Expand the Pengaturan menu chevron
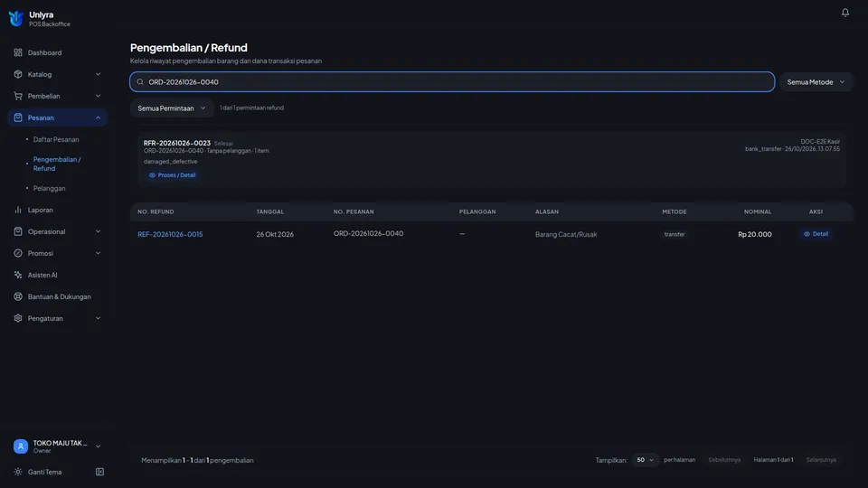 coord(98,318)
